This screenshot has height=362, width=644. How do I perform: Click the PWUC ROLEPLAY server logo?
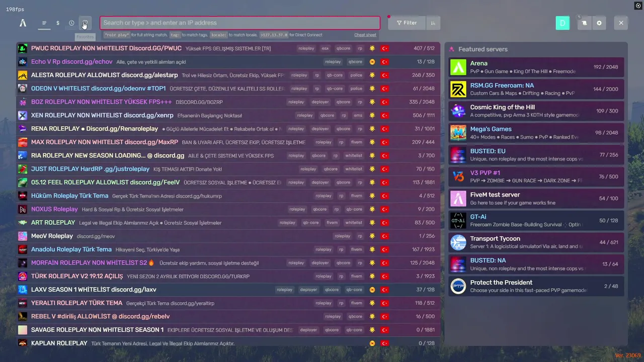click(x=23, y=48)
